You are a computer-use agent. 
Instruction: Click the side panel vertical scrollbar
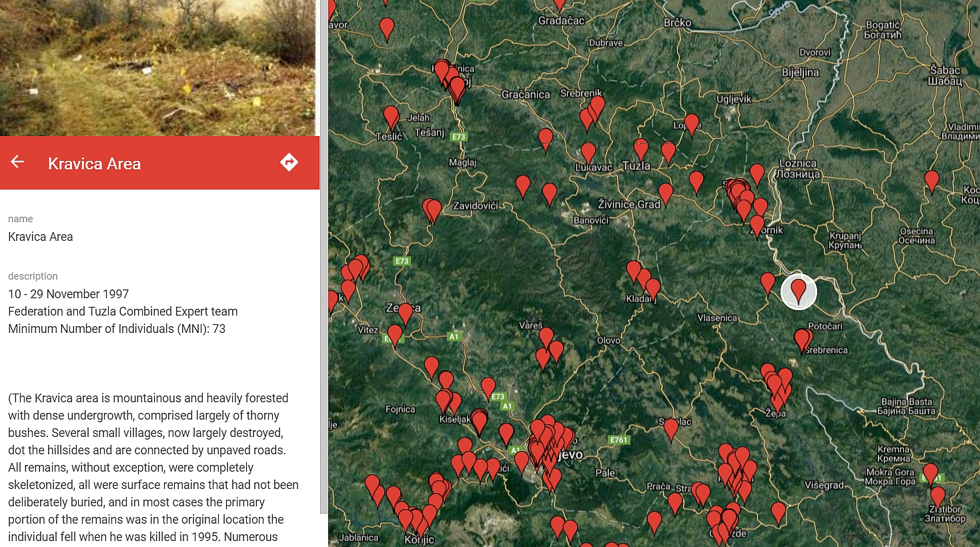pos(324,267)
